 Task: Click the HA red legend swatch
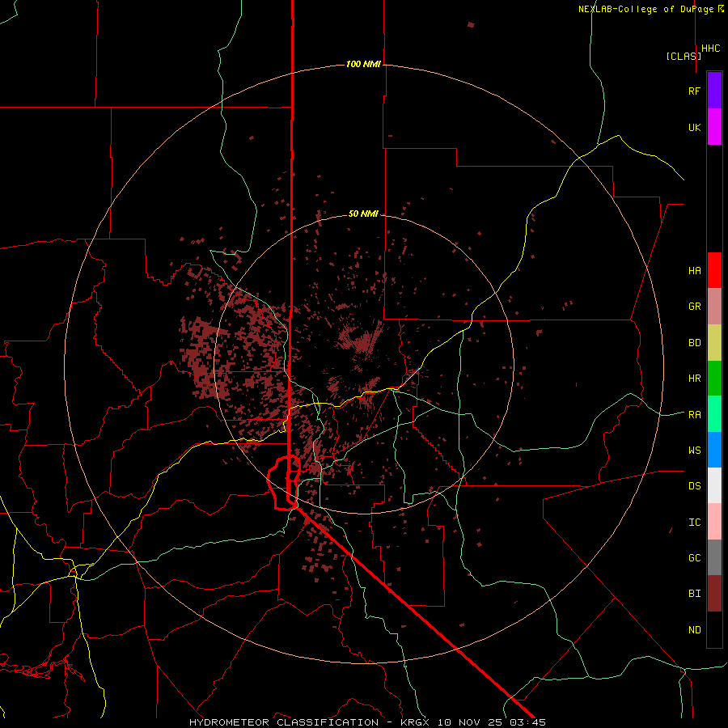point(714,270)
